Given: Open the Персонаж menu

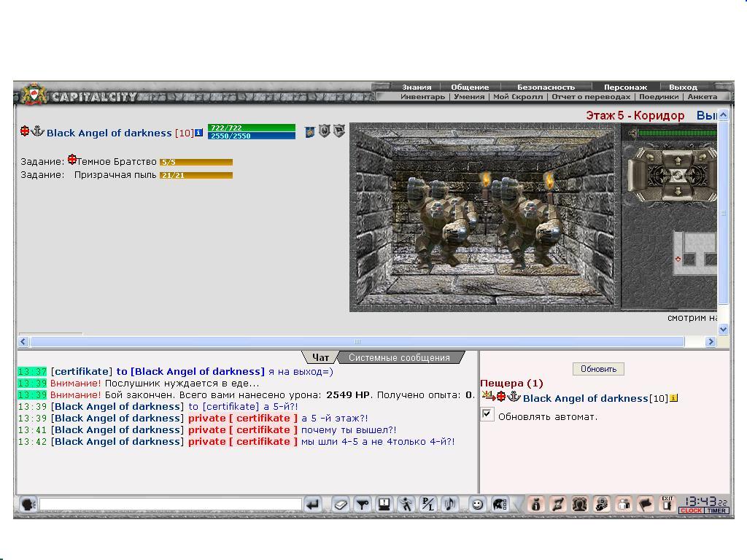Looking at the screenshot, I should click(625, 87).
